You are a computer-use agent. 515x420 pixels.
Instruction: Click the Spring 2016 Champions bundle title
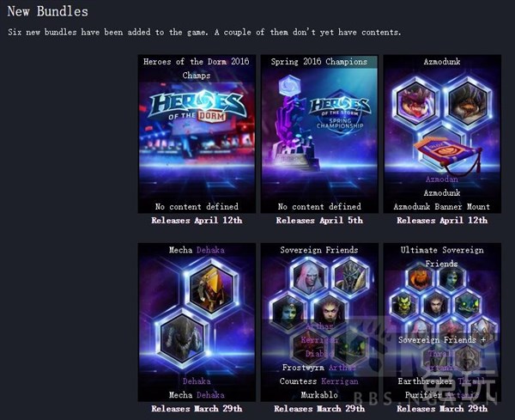[319, 62]
